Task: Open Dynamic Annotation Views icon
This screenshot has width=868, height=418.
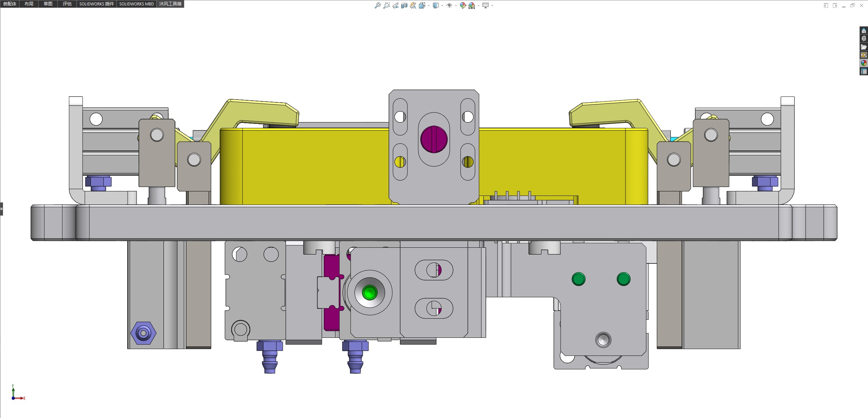Action: pos(413,5)
